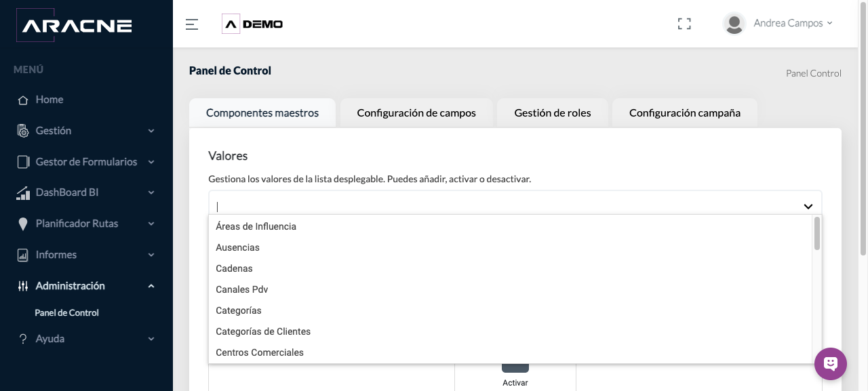
Task: Collapse the Administración chevron
Action: pyautogui.click(x=151, y=286)
